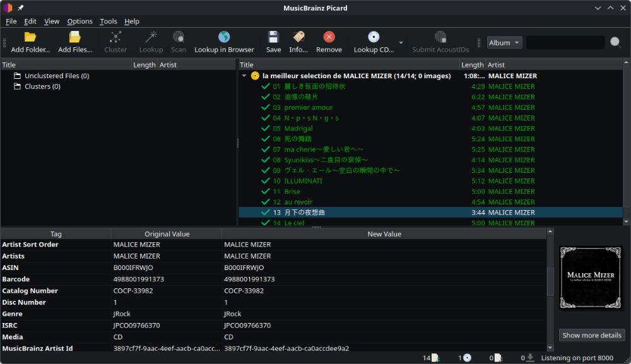The width and height of the screenshot is (631, 364).
Task: Open the Album search type dropdown
Action: tap(504, 42)
